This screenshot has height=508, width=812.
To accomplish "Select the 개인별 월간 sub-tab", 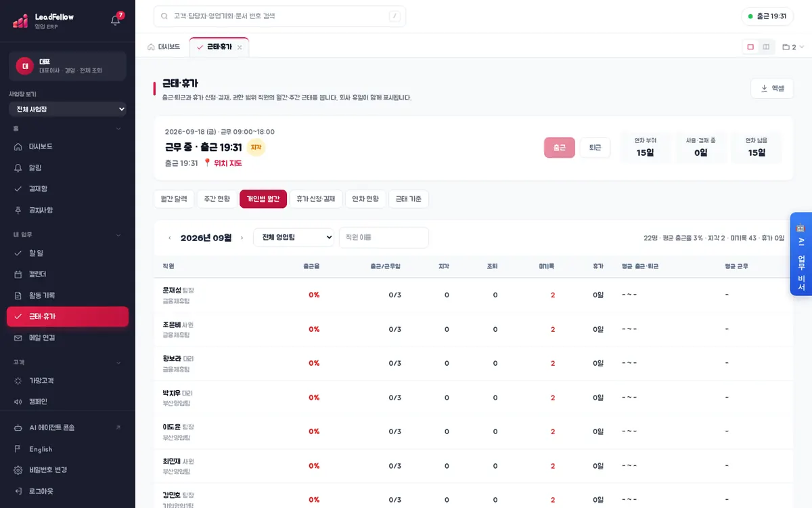I will point(263,198).
